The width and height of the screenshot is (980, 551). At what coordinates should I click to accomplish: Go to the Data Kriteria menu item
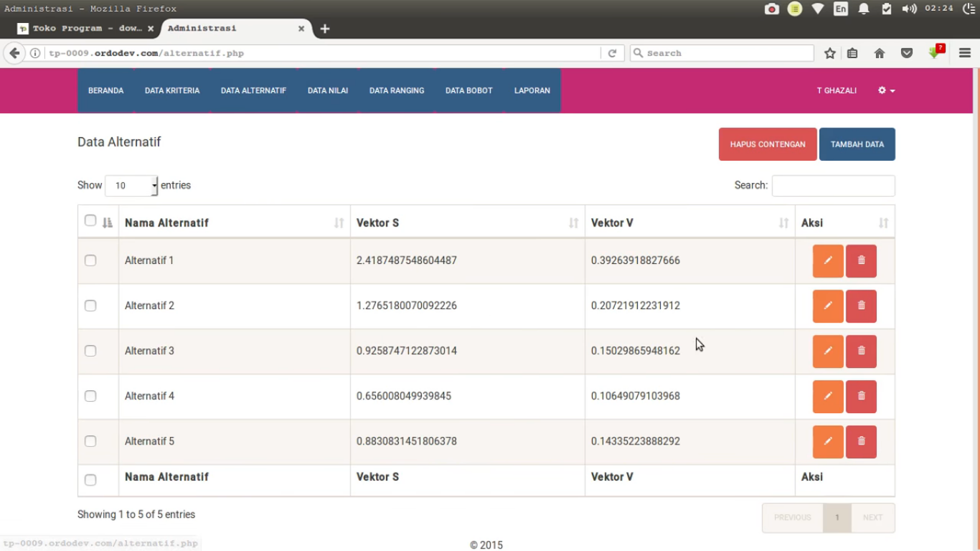(x=172, y=90)
